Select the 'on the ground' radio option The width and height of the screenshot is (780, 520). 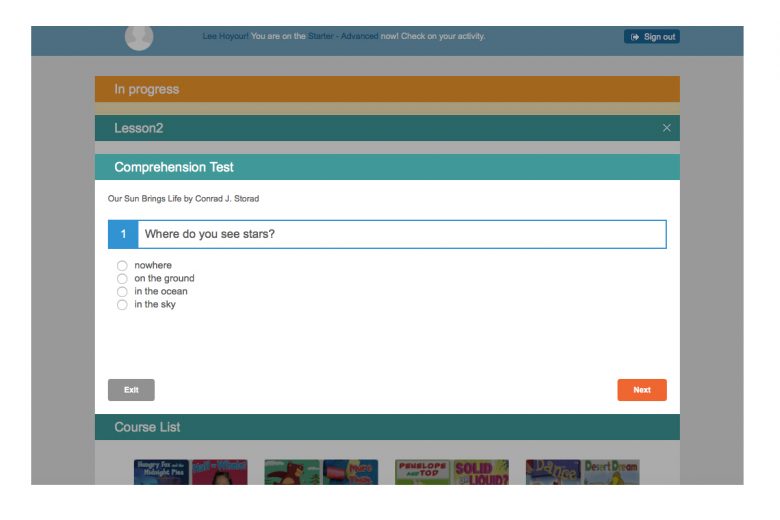(122, 279)
